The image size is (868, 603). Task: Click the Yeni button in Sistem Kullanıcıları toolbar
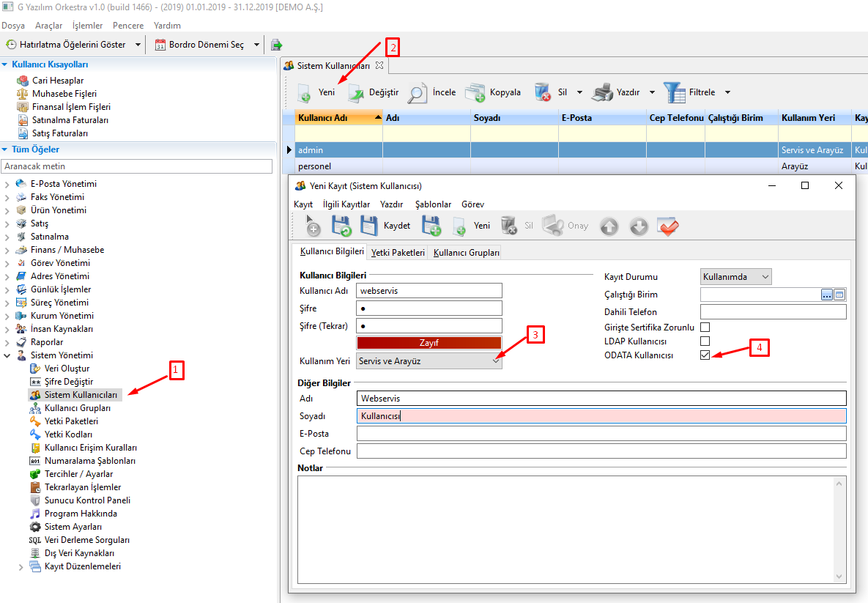click(x=316, y=92)
